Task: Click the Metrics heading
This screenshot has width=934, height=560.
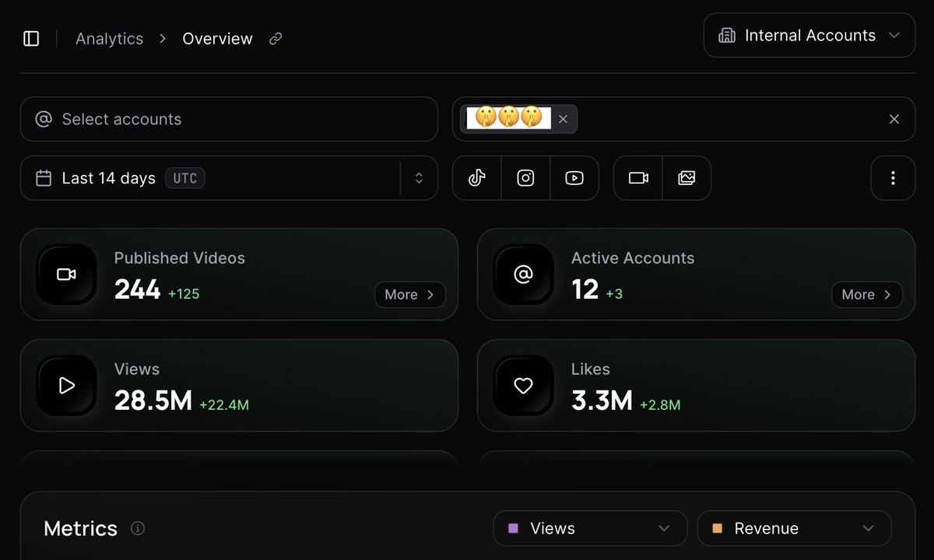Action: pyautogui.click(x=80, y=529)
